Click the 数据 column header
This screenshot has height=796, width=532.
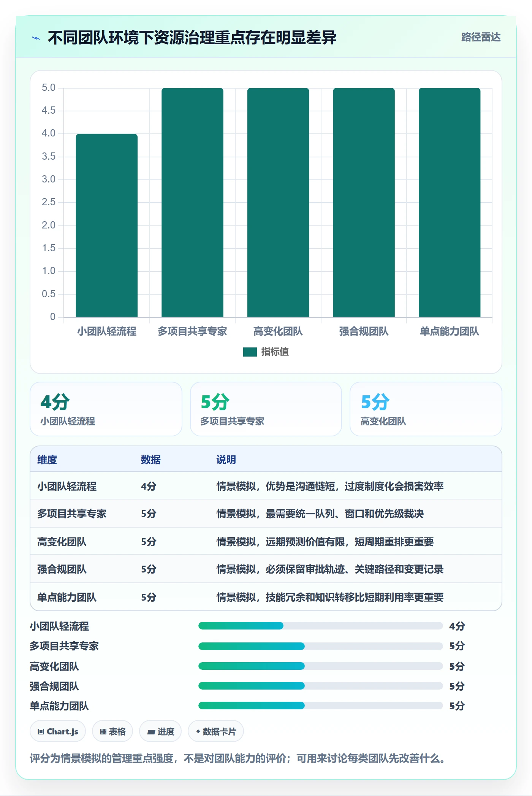coord(151,460)
